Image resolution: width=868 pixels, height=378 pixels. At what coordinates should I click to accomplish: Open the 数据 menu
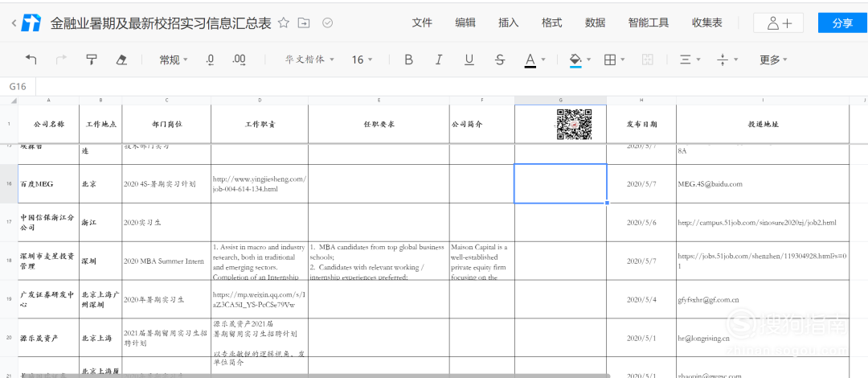595,23
